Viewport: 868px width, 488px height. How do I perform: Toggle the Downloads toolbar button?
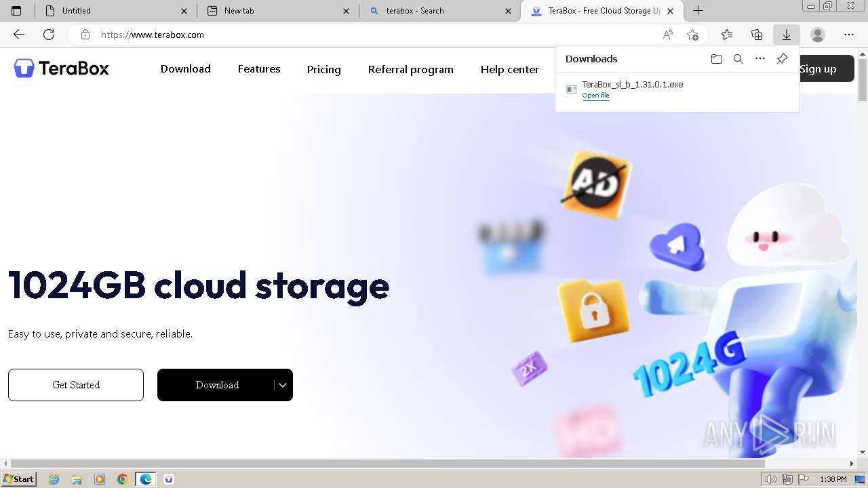(787, 35)
